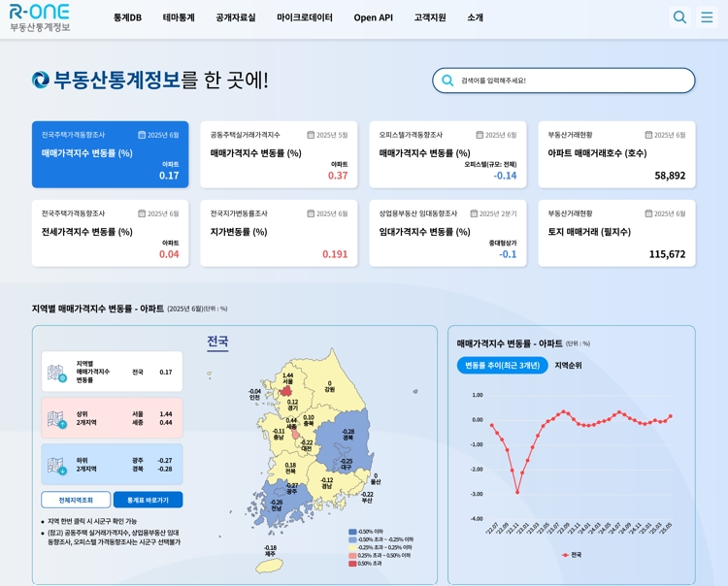Click the red 0.50% 초과 legend swatch
The height and width of the screenshot is (586, 728).
click(x=352, y=563)
